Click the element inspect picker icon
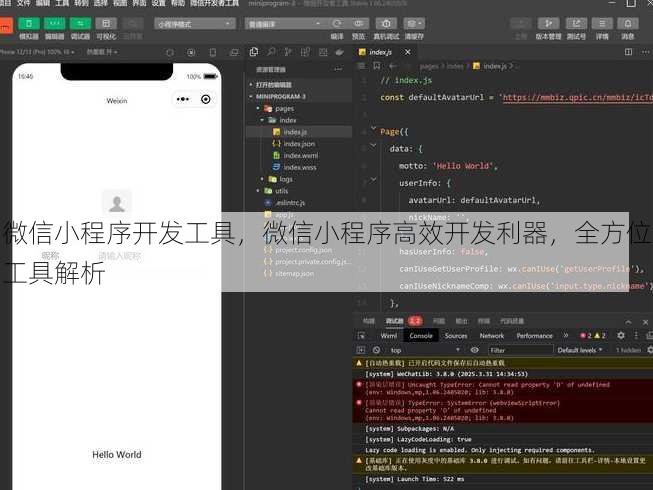653x490 pixels. (361, 336)
